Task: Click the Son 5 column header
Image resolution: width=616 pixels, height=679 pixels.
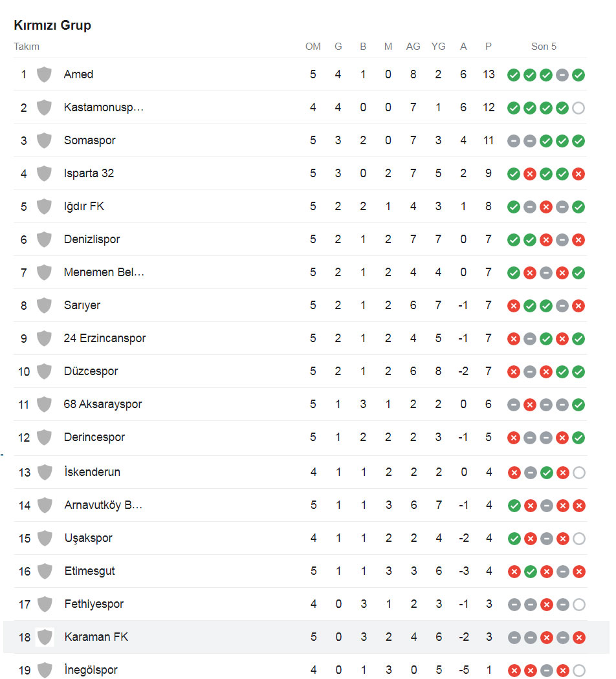Action: (x=544, y=47)
